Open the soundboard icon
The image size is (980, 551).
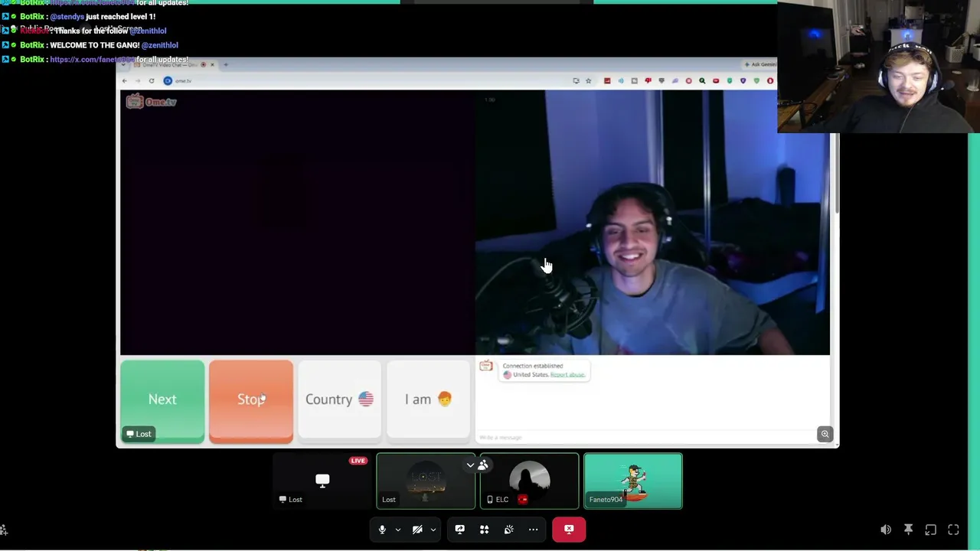508,530
